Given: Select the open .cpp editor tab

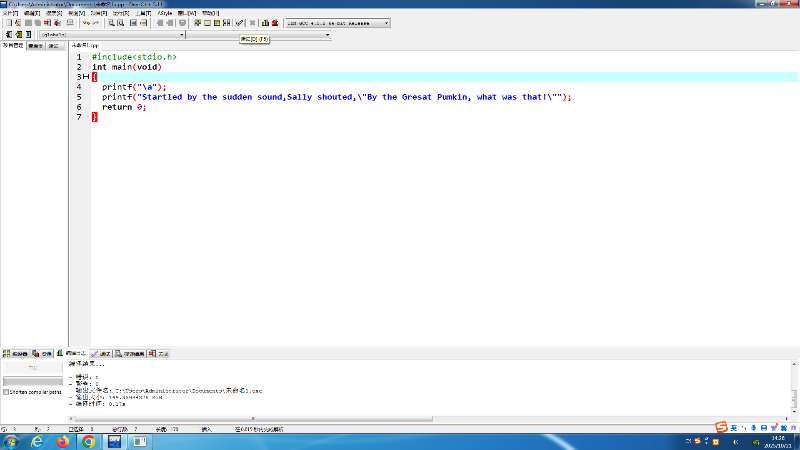Looking at the screenshot, I should tap(85, 45).
